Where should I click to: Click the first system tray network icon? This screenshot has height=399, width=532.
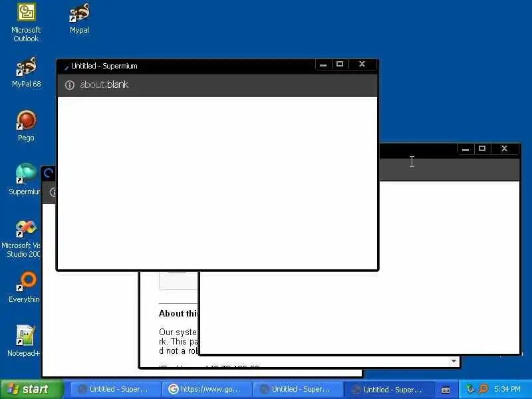pyautogui.click(x=470, y=389)
